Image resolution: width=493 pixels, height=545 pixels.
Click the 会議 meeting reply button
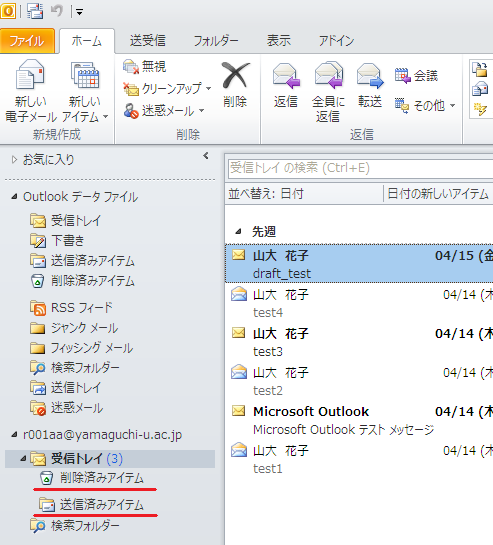click(x=417, y=75)
